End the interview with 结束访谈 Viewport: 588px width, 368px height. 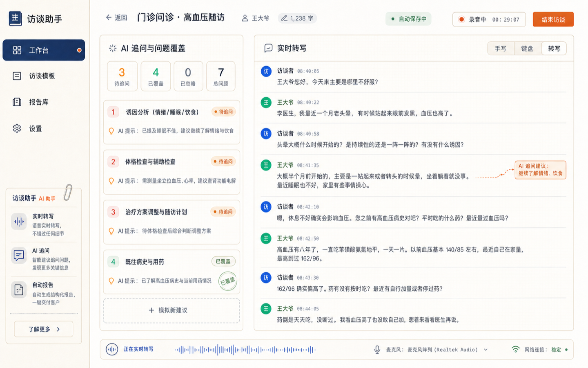coord(553,19)
